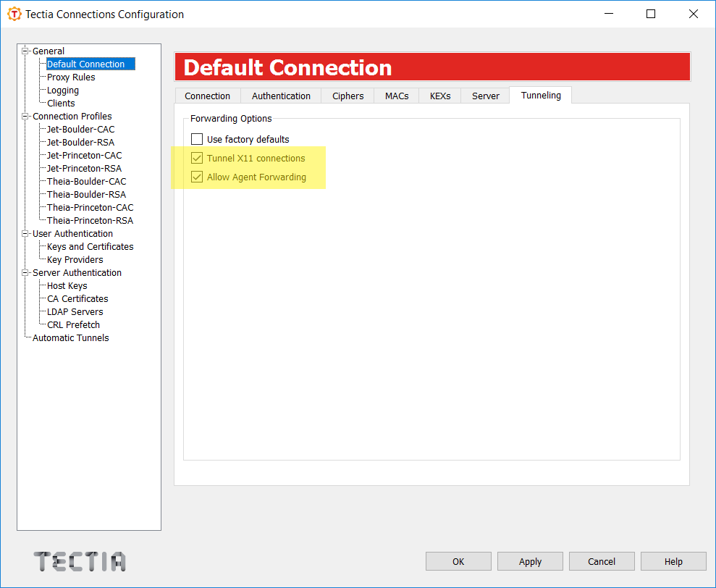Collapse the Server Authentication node
This screenshot has height=588, width=716.
[x=25, y=273]
